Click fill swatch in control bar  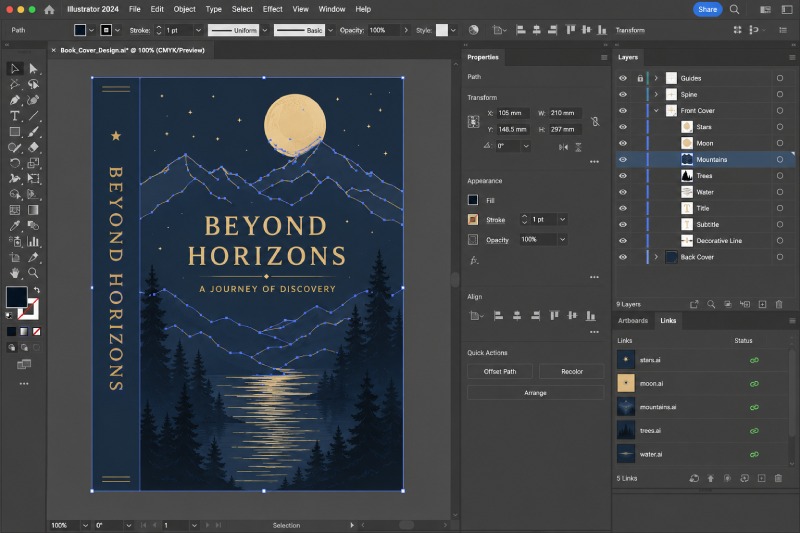[x=80, y=30]
